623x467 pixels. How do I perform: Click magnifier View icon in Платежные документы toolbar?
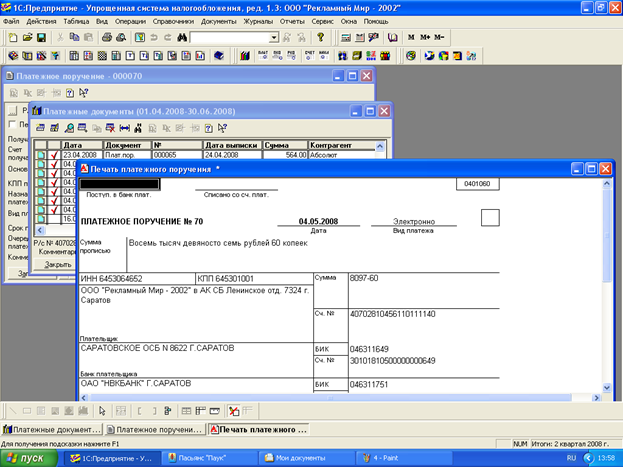(69, 128)
